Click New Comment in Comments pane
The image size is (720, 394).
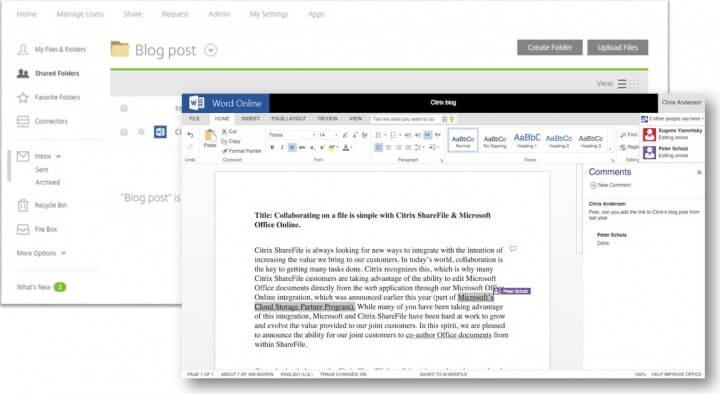pos(610,185)
